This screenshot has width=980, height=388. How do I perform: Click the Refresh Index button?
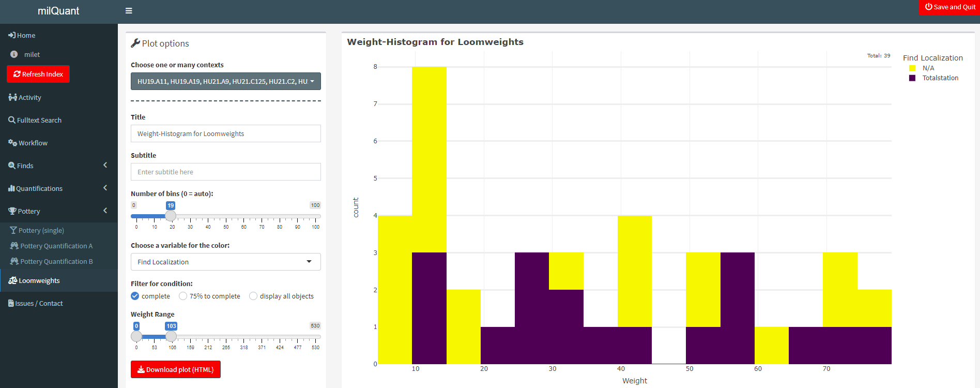click(x=38, y=74)
